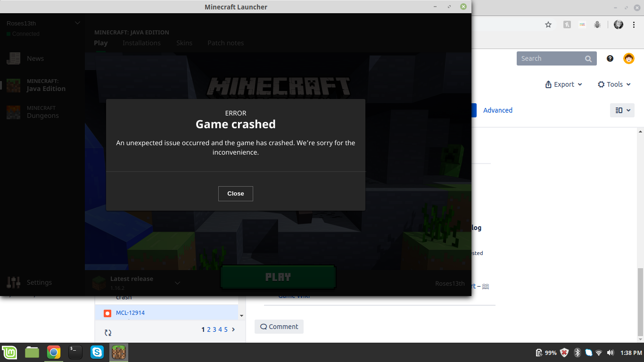Screen dimensions: 644x362
Task: Click the 1:38 PM clock
Action: [x=631, y=353]
